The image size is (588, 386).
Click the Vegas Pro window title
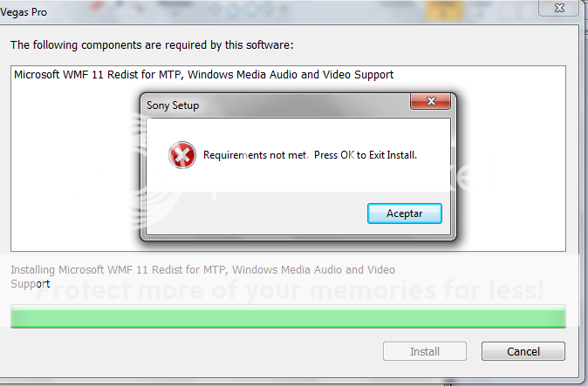(x=24, y=12)
